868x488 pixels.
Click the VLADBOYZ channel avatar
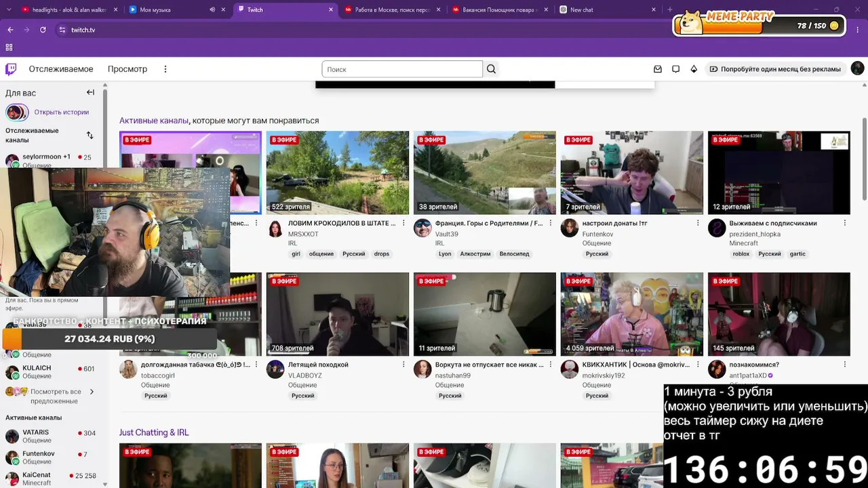point(275,369)
